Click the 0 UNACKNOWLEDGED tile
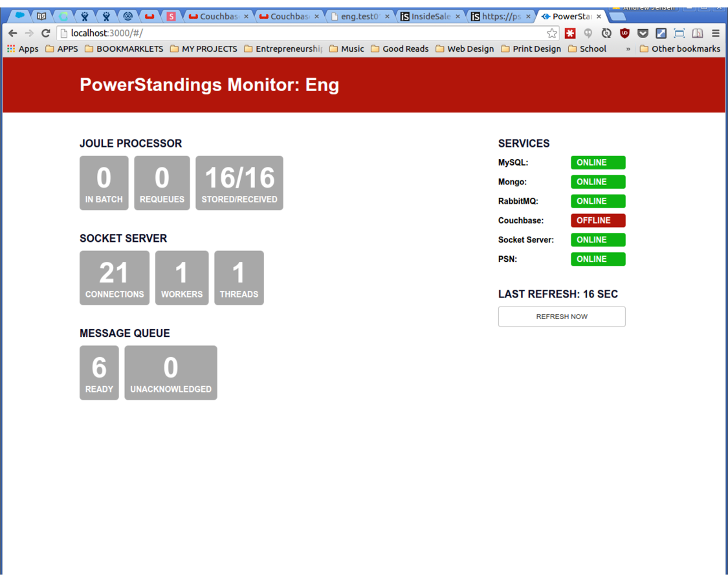The height and width of the screenshot is (582, 728). (x=170, y=372)
